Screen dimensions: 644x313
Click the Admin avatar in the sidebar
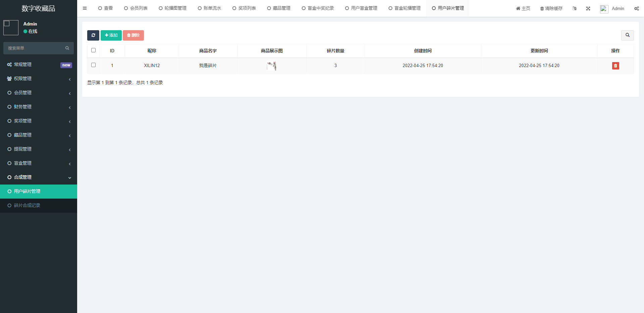pos(11,28)
